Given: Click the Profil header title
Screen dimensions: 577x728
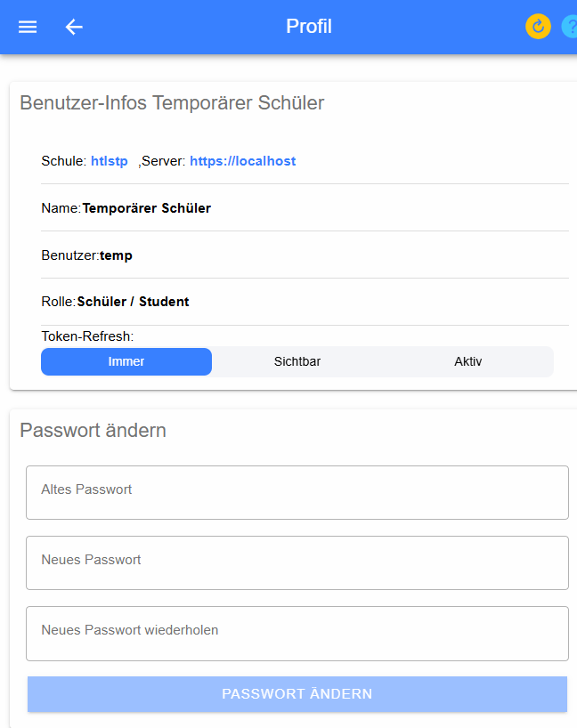Looking at the screenshot, I should click(x=309, y=27).
